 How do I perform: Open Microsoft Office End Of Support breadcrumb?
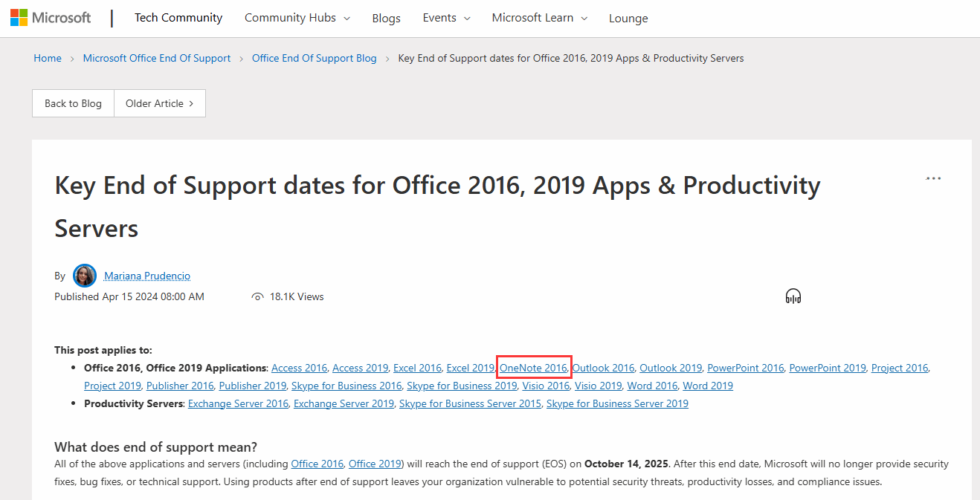coord(157,58)
